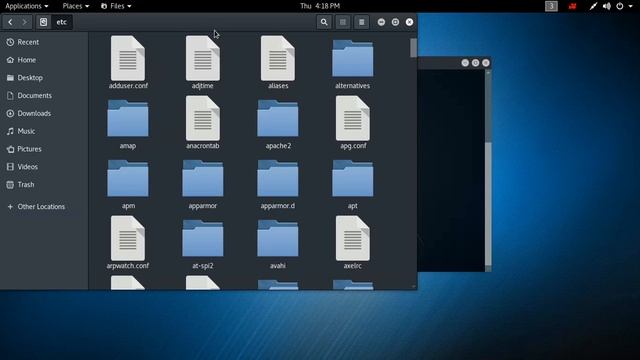
Task: Select the avahi folder icon
Action: click(x=278, y=238)
